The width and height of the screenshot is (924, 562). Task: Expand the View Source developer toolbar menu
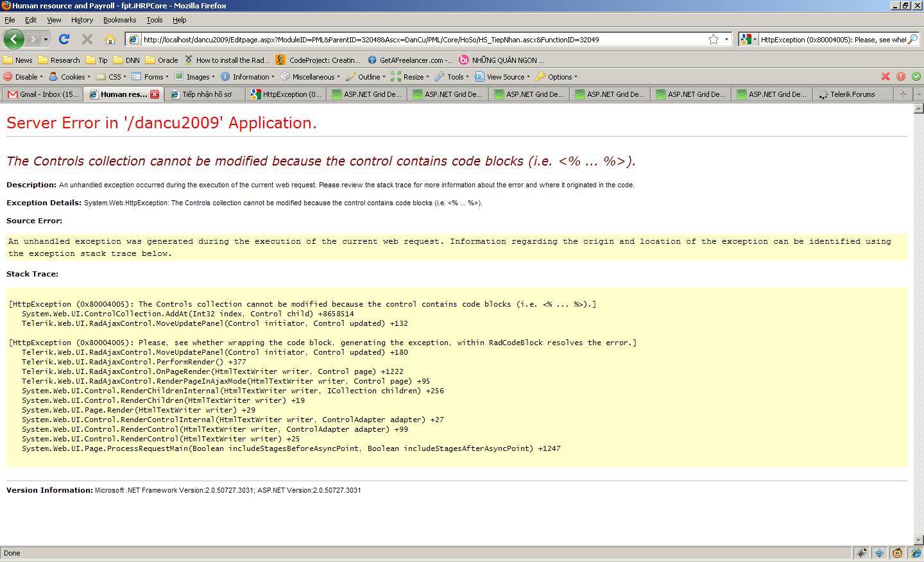pyautogui.click(x=502, y=77)
